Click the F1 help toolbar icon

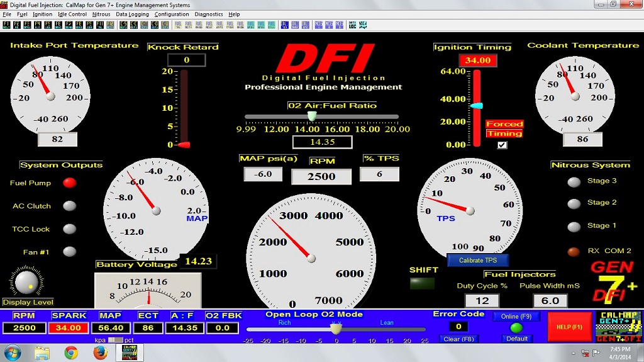point(6,25)
